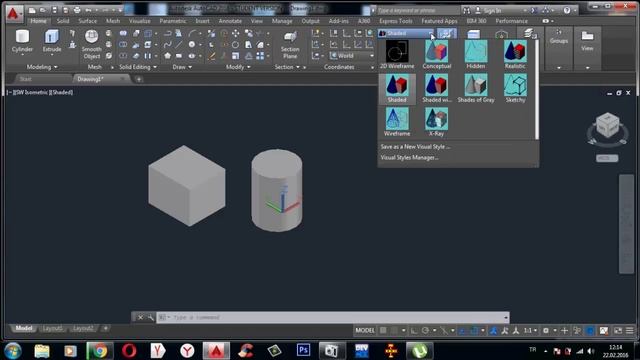The image size is (640, 360).
Task: Expand the Section panel
Action: [x=287, y=67]
